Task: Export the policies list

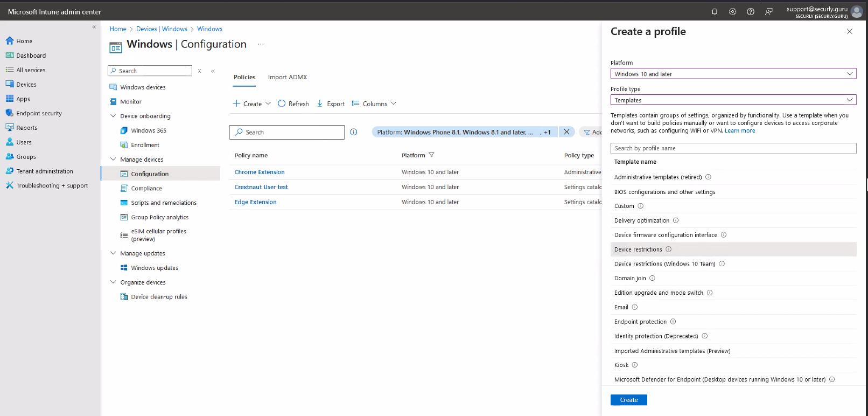Action: (x=331, y=103)
